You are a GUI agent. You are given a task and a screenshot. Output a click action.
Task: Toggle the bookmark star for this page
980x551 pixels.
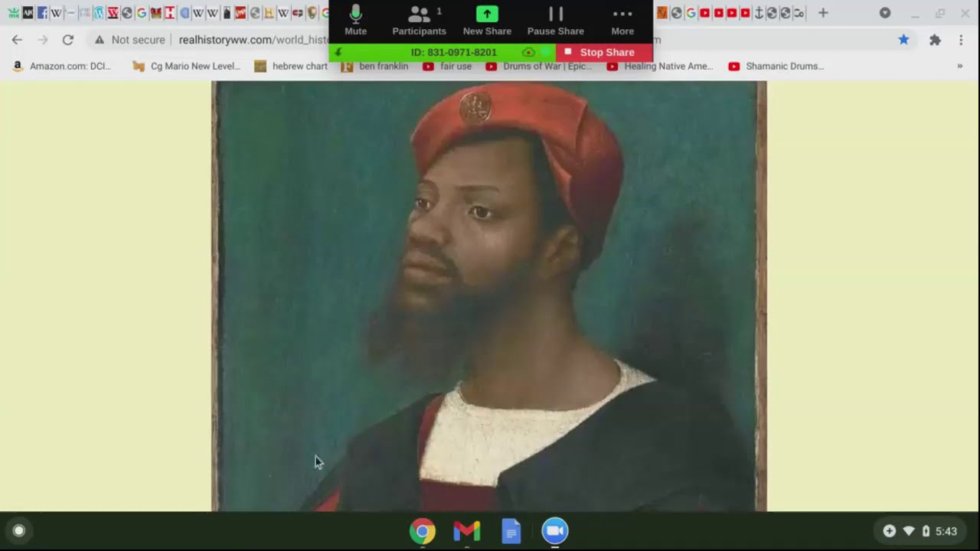(x=903, y=40)
